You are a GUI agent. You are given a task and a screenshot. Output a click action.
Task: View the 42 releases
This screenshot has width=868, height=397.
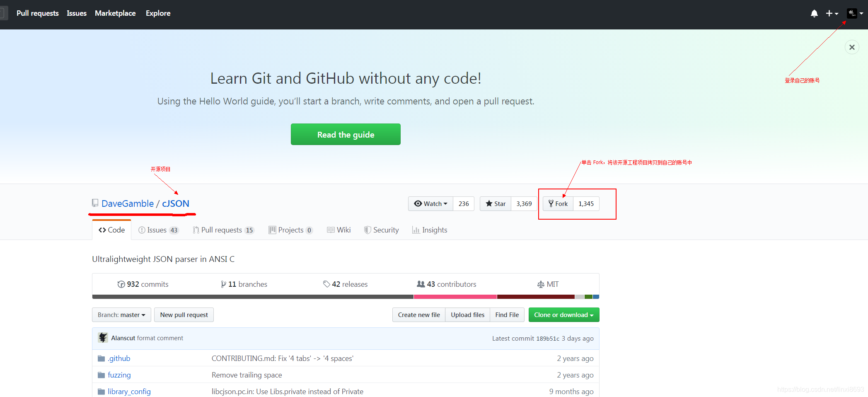pyautogui.click(x=345, y=284)
